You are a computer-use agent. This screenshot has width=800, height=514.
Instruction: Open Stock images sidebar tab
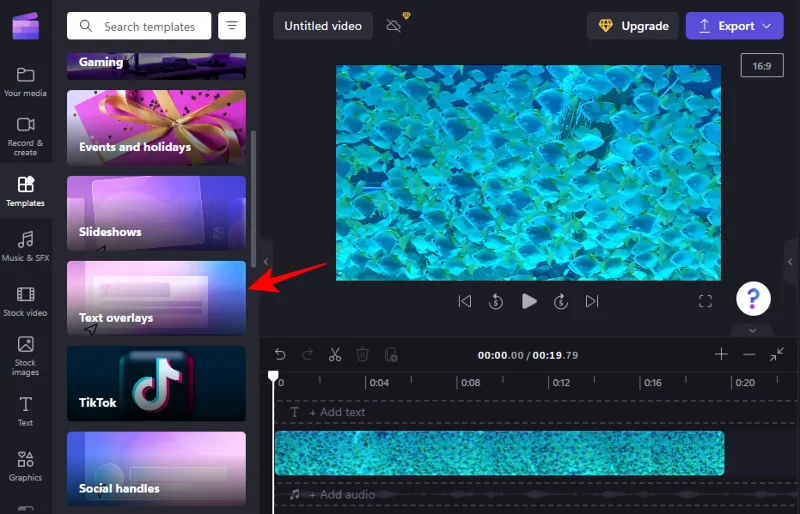click(25, 356)
